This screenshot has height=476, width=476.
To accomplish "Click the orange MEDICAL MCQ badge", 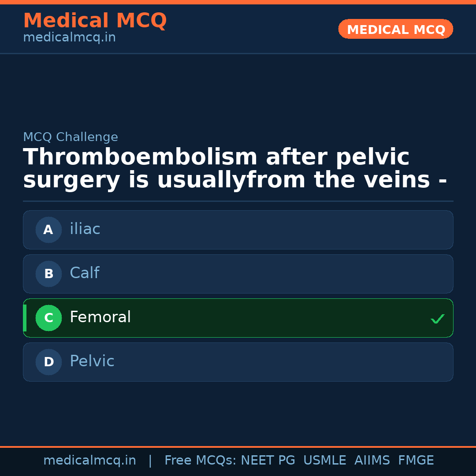I will (x=396, y=30).
